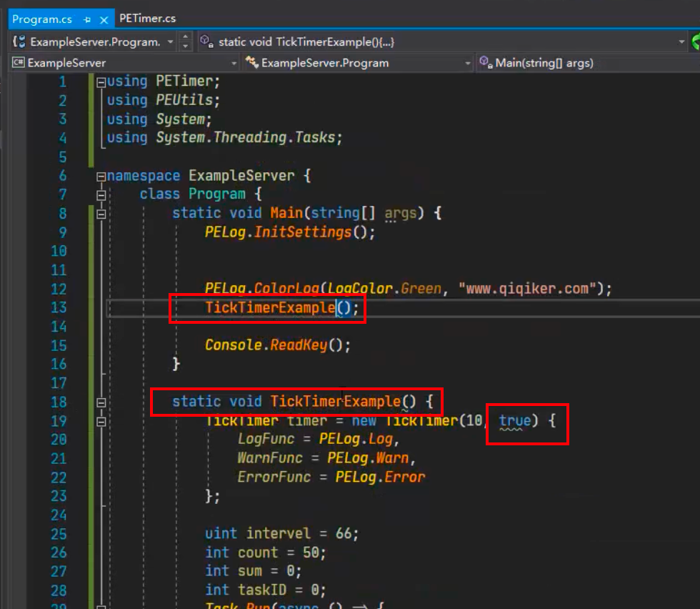Pin the Program.cs tab
700x609 pixels.
87,20
